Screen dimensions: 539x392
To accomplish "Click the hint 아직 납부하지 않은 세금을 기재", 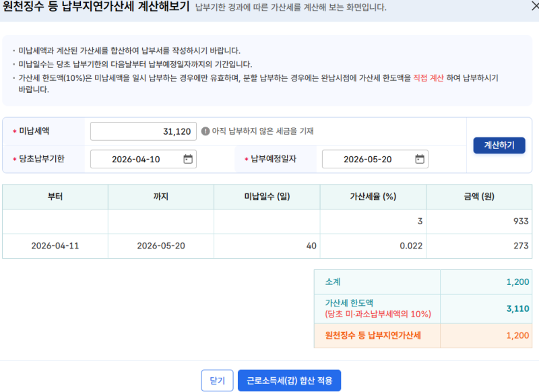I will tap(263, 131).
